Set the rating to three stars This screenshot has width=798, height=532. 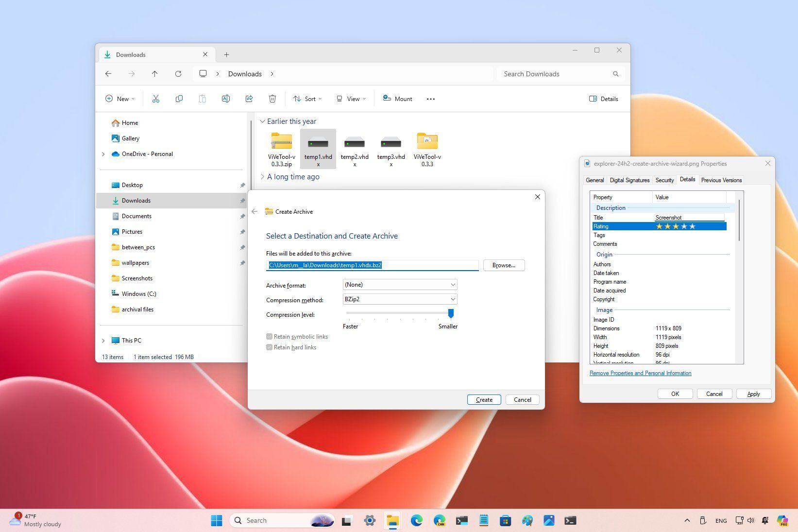coord(676,226)
